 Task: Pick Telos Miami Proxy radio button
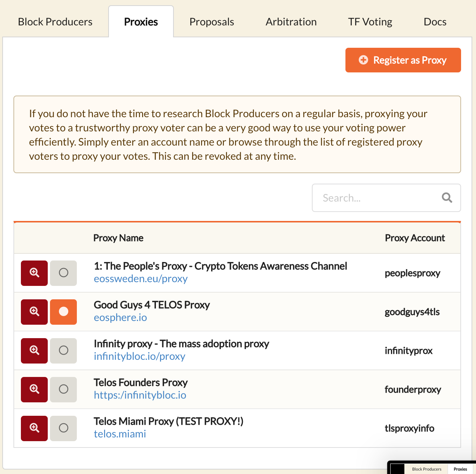(x=63, y=428)
